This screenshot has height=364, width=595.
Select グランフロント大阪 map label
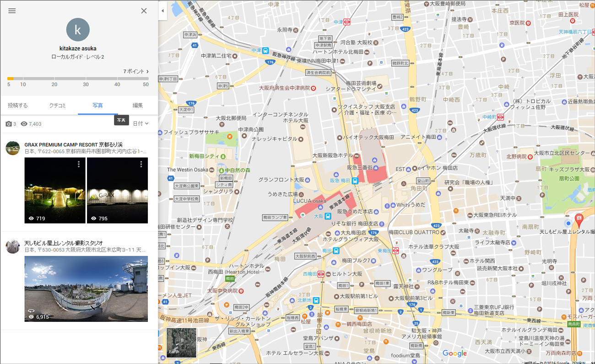281,180
